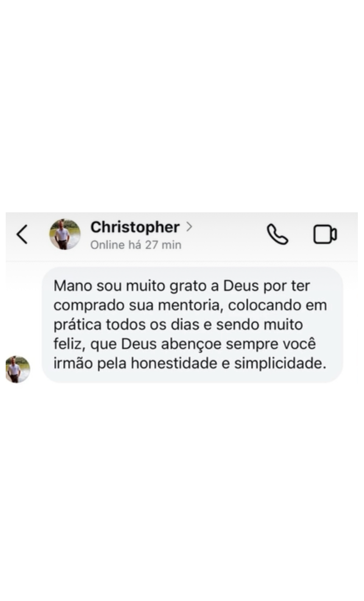364x601 pixels.
Task: Start a voice call with Christopher
Action: point(278,234)
